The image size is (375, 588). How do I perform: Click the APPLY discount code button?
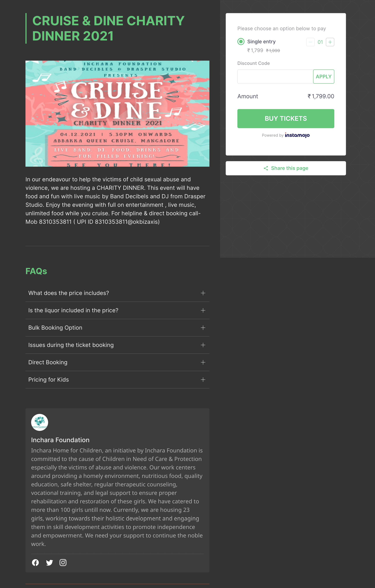click(x=324, y=77)
